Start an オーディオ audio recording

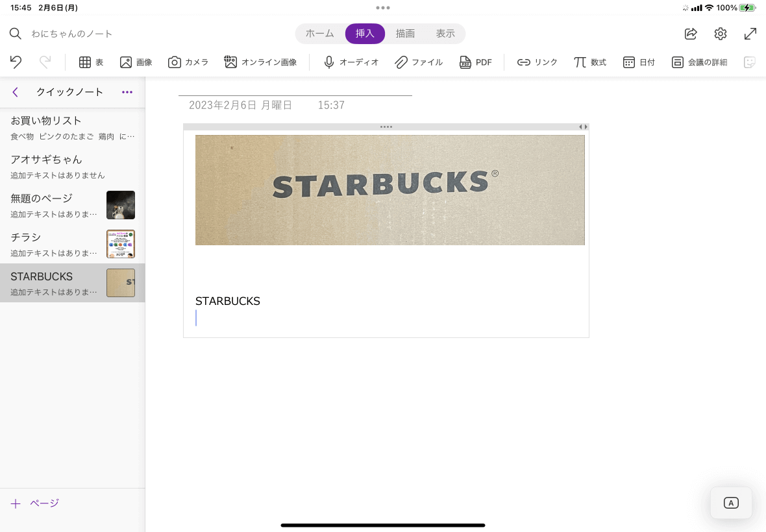pyautogui.click(x=351, y=62)
